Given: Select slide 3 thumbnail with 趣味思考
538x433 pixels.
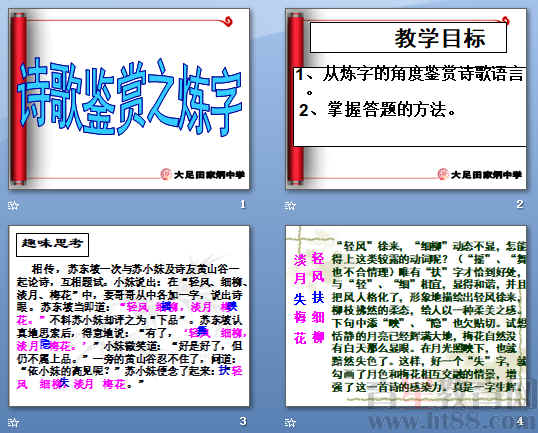Looking at the screenshot, I should coord(129,316).
